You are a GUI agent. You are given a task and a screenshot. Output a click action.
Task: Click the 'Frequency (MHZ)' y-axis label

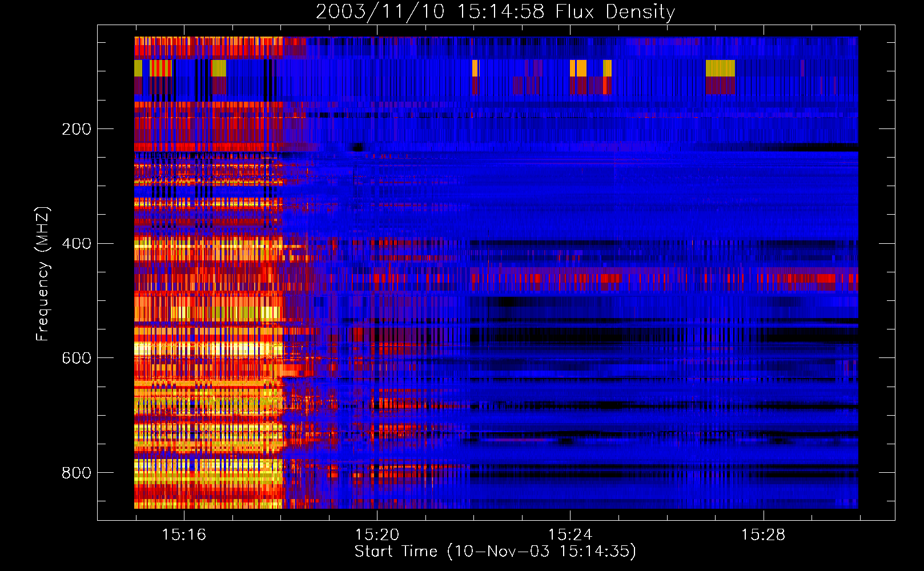click(43, 274)
